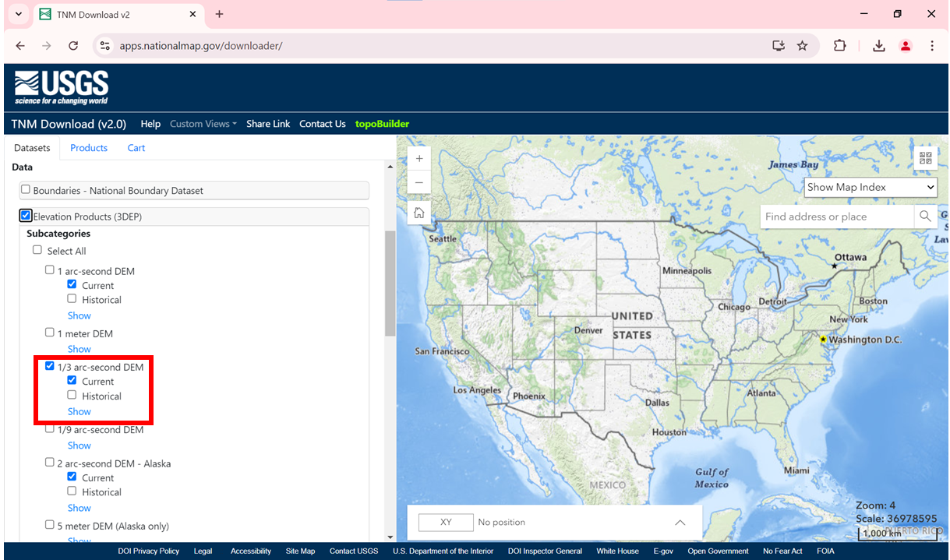Open the Cart tab
This screenshot has width=950, height=560.
(136, 148)
